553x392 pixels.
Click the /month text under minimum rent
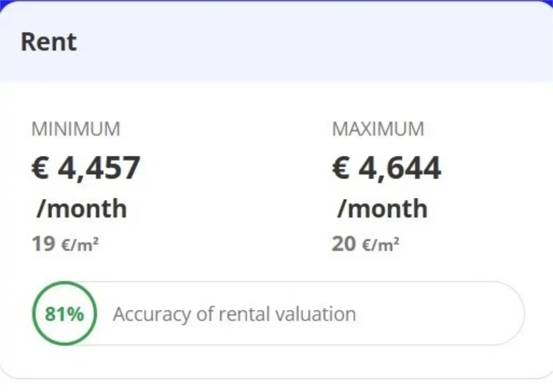(82, 209)
